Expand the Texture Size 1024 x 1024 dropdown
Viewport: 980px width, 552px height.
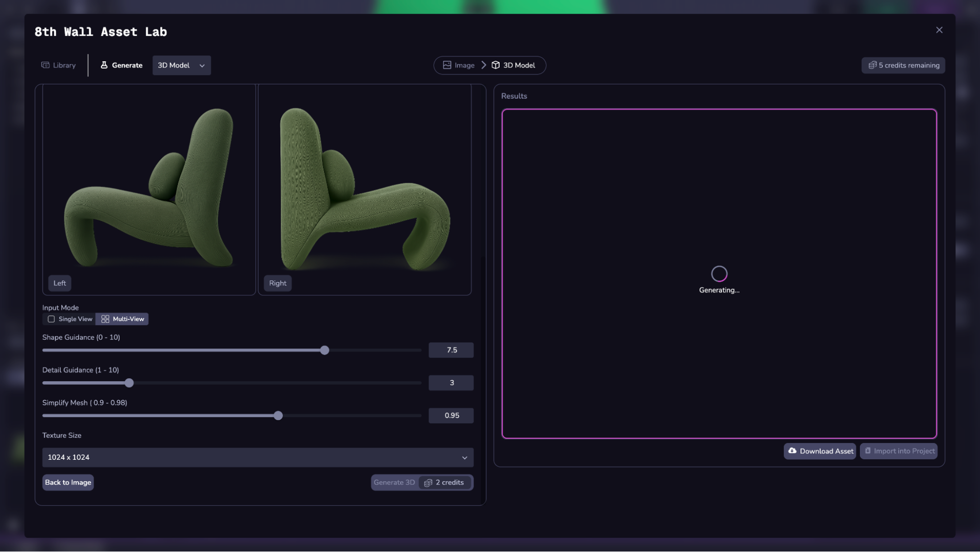point(257,457)
